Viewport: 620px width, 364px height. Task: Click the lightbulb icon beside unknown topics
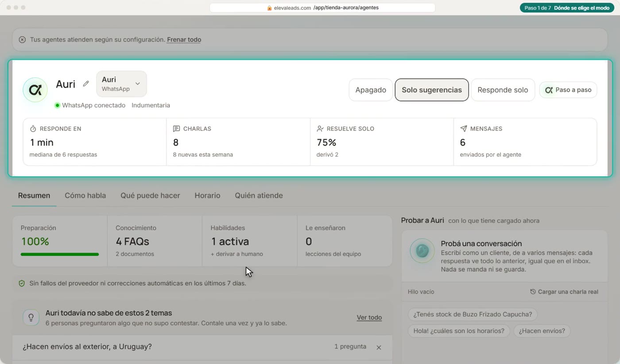31,318
